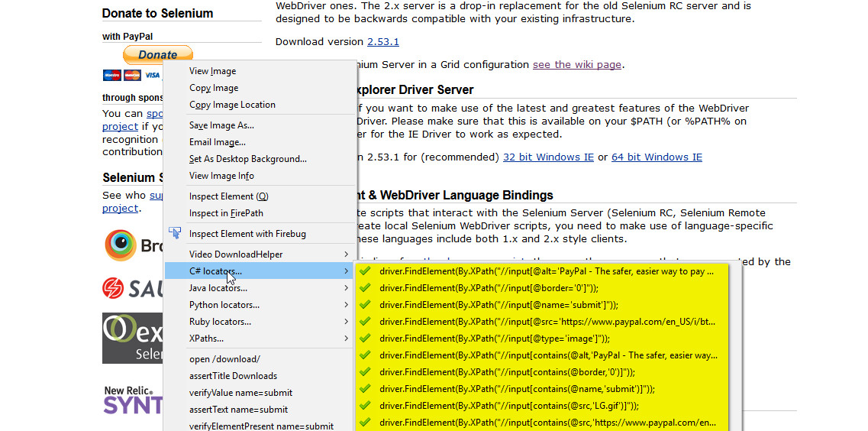This screenshot has height=431, width=868.
Task: Download 32 bit Windows IE driver
Action: [x=548, y=157]
